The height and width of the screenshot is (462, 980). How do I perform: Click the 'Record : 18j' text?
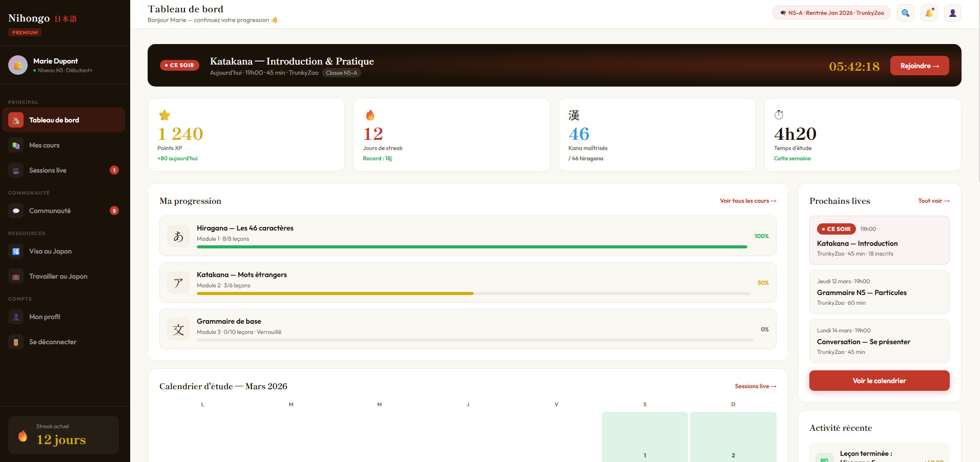tap(377, 158)
